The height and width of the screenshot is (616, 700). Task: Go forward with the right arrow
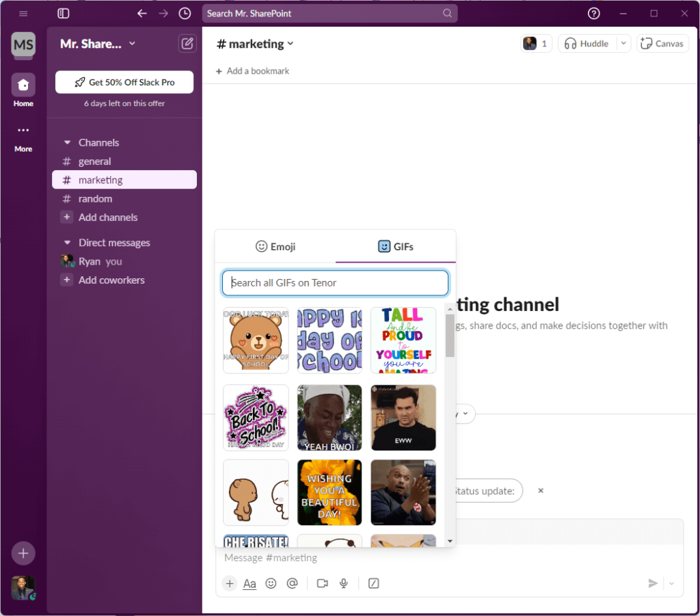tap(163, 14)
